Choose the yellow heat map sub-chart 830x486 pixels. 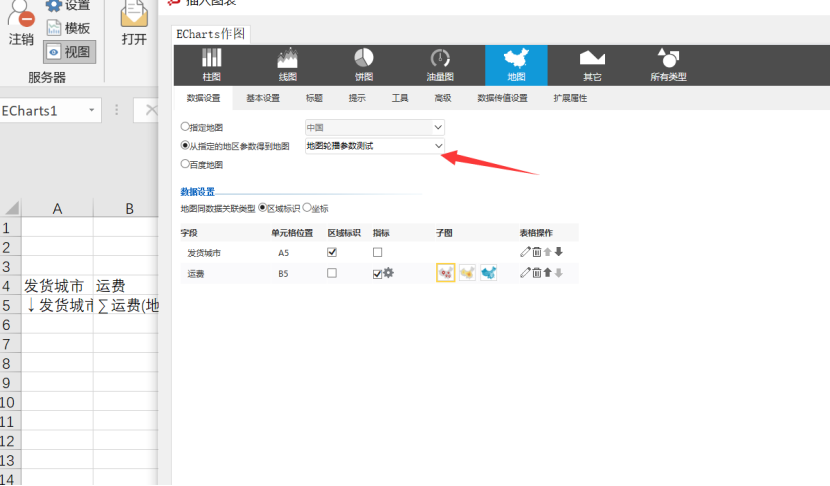pyautogui.click(x=467, y=273)
